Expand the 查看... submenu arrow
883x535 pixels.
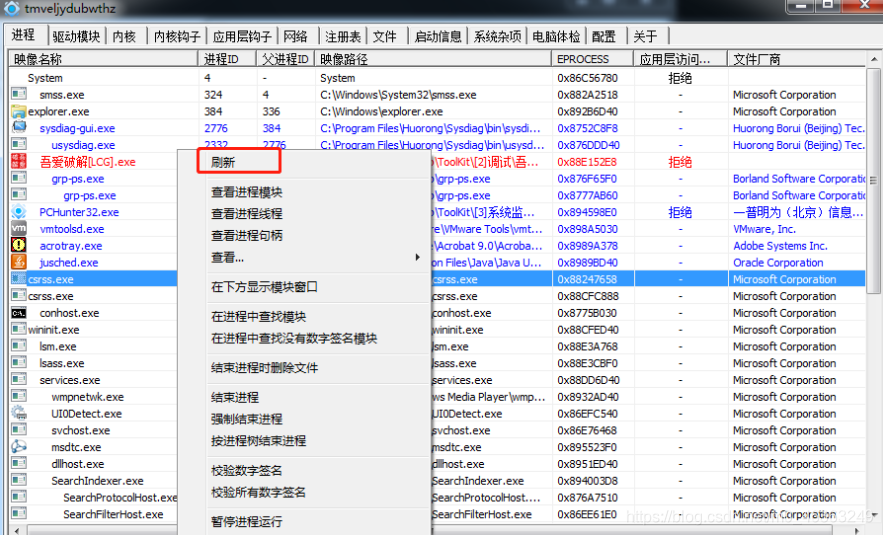417,257
